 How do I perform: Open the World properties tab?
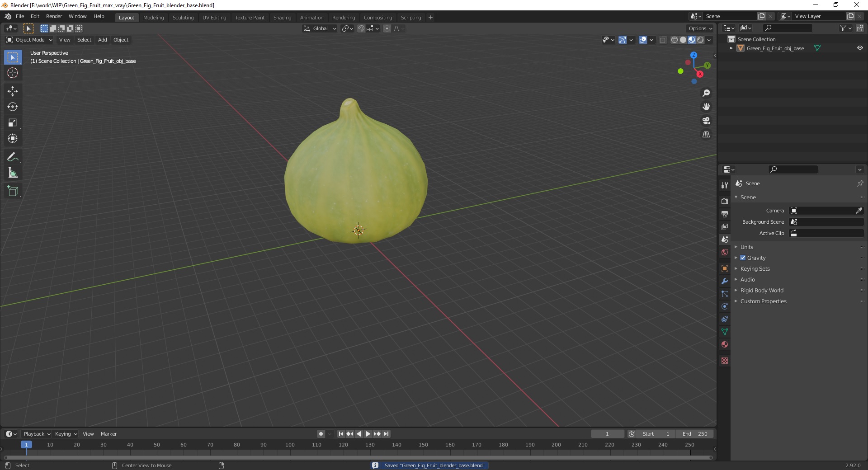725,252
